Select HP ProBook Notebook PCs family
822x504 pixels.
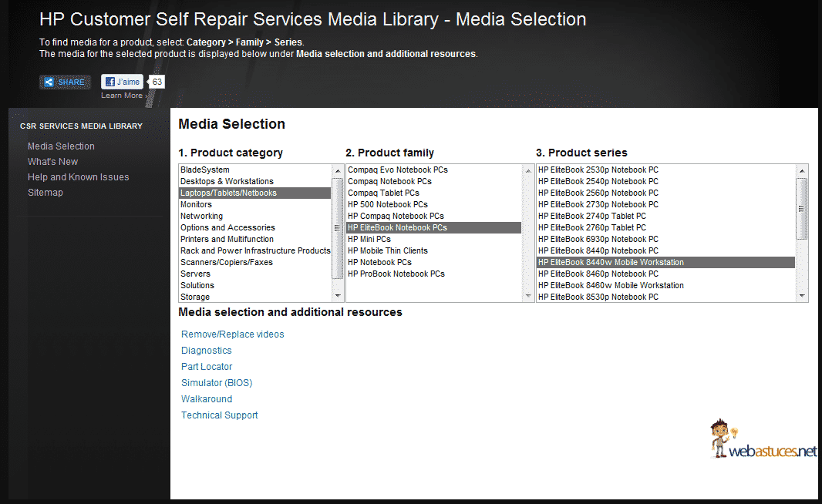pos(434,274)
